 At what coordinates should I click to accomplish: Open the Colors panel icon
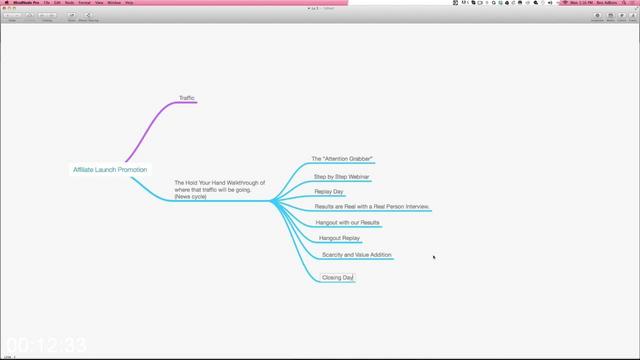[622, 16]
